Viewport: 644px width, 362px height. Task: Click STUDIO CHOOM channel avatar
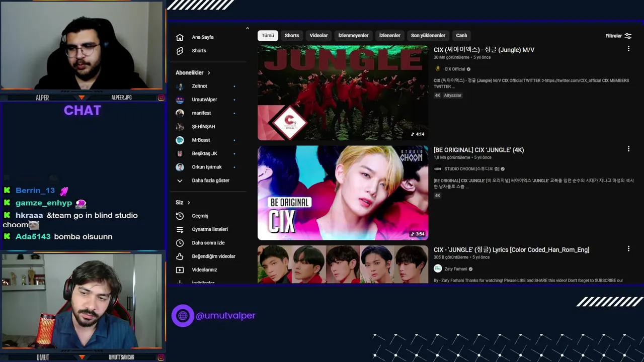coord(438,169)
